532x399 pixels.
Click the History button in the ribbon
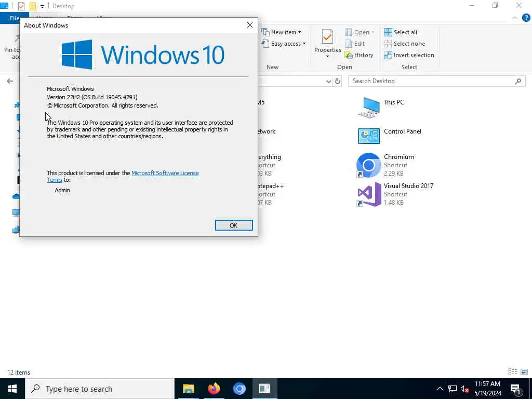(359, 55)
